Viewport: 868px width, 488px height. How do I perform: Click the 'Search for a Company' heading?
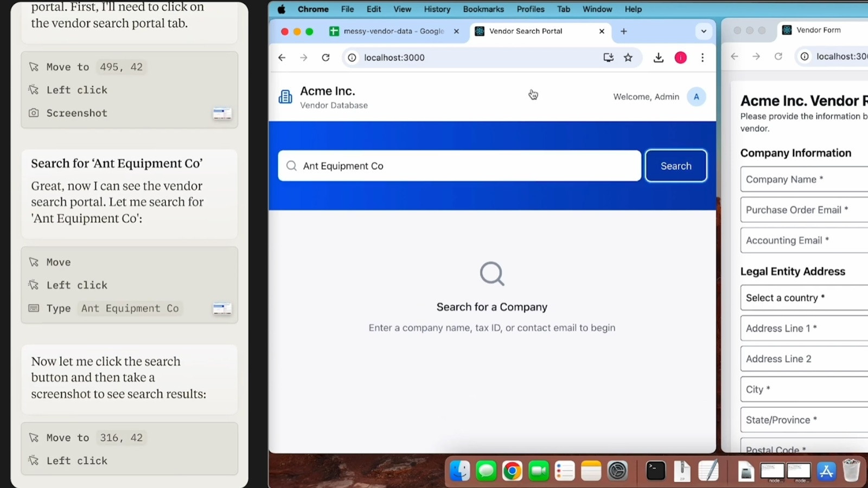click(492, 307)
